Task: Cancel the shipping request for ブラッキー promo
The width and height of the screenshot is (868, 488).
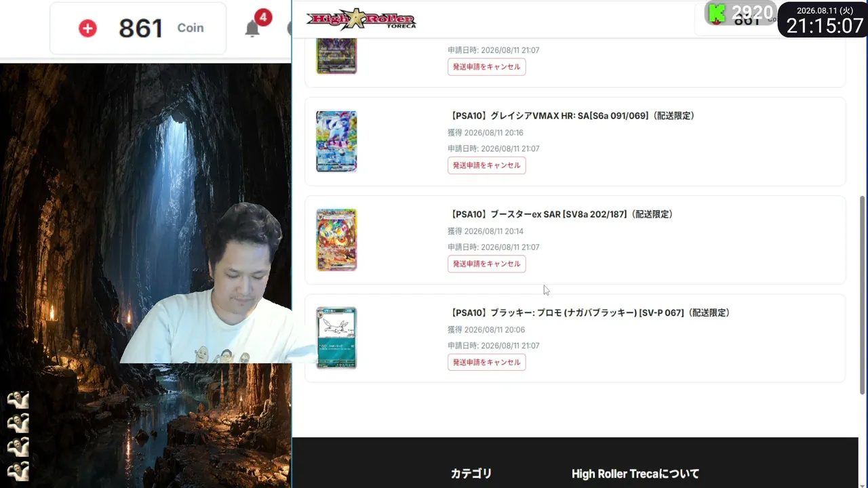Action: [x=486, y=363]
